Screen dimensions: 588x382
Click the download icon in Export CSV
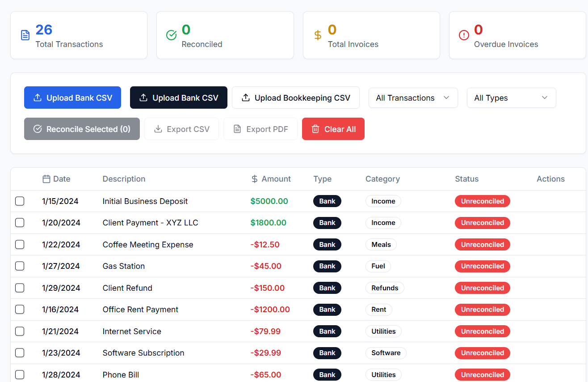point(158,129)
